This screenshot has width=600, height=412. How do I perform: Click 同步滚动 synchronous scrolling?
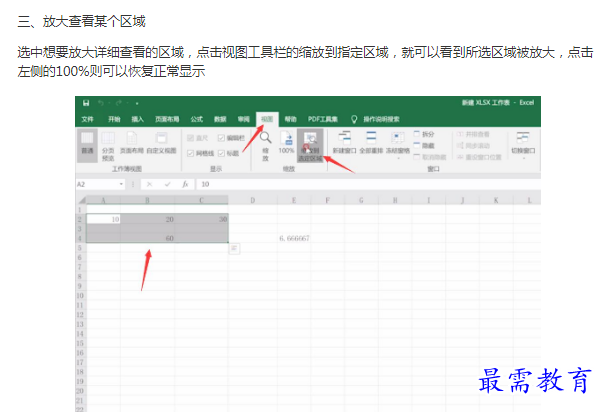pos(473,145)
